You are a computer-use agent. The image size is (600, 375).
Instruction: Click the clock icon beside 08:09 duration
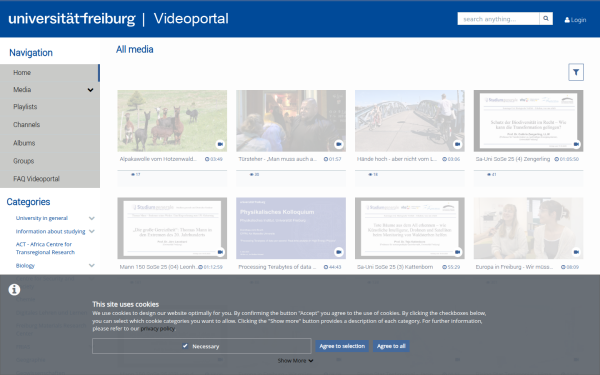point(563,267)
